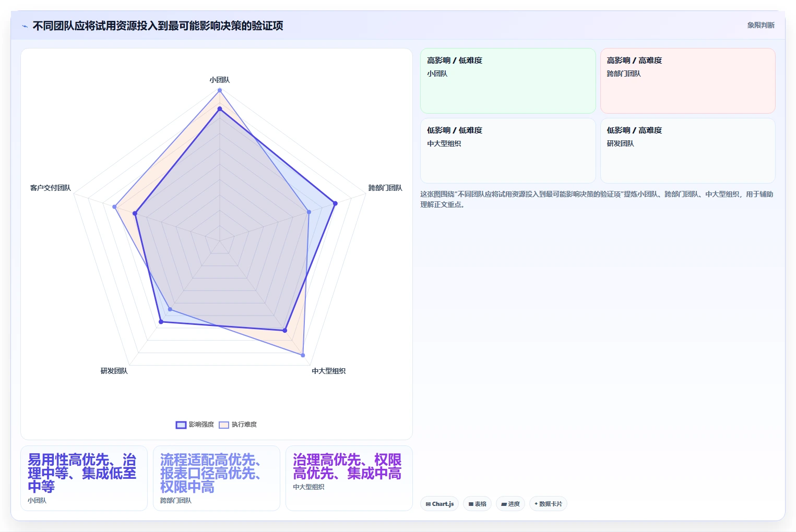Click the 影响强度 data point on 研发团队 axis
796x532 pixels.
[161, 322]
